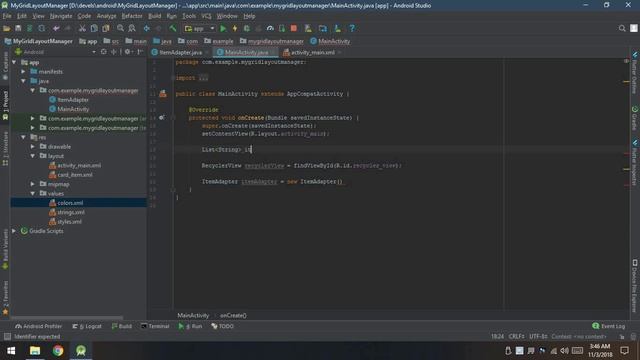640x360 pixels.
Task: Click the Open file toolbar icon
Action: coord(7,29)
